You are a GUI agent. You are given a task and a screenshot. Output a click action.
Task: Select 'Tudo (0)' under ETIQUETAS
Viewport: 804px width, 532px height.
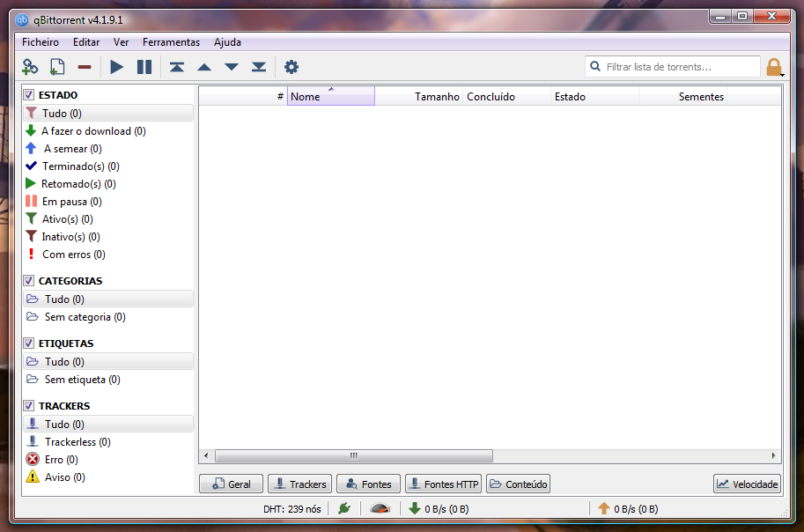[108, 362]
